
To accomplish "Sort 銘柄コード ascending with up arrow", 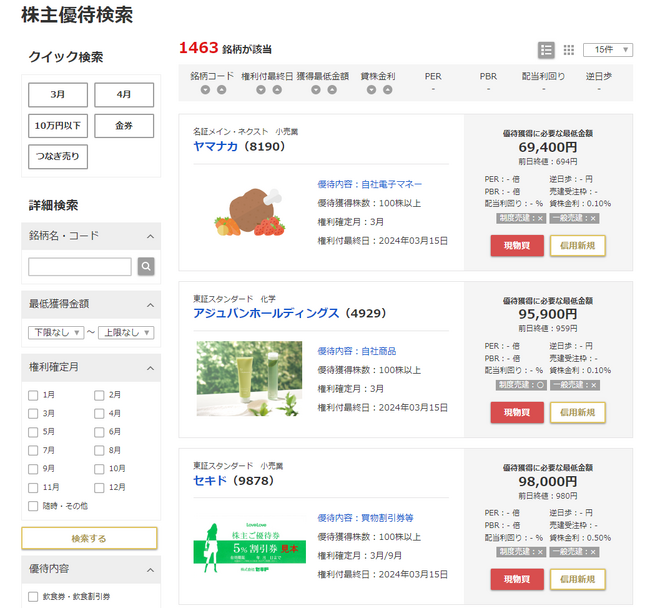I will (220, 90).
